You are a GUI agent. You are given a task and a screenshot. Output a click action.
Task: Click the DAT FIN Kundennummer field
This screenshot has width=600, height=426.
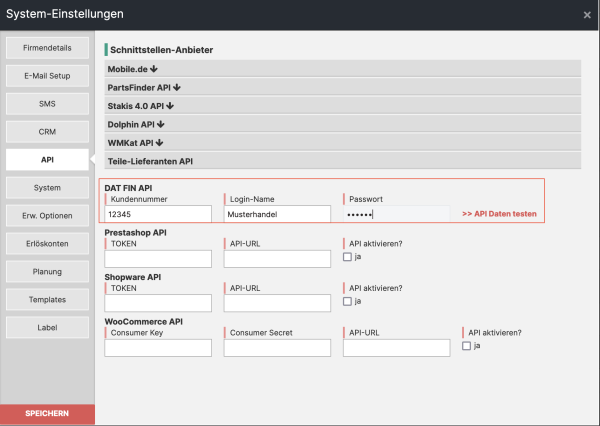click(158, 214)
